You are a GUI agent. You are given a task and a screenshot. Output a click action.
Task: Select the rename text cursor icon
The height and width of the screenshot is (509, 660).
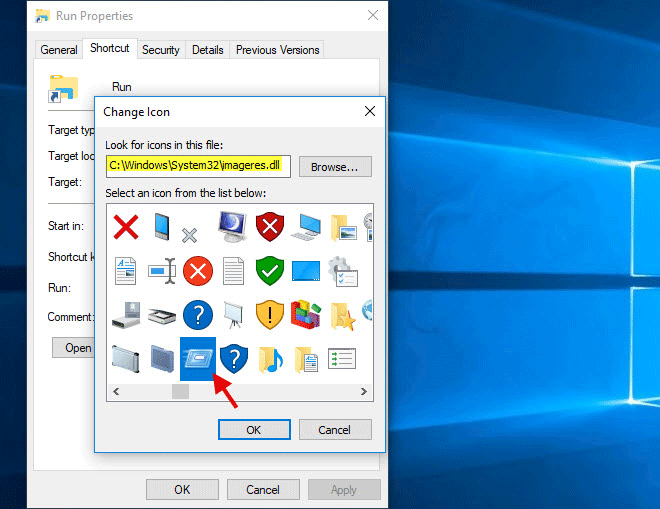point(162,271)
